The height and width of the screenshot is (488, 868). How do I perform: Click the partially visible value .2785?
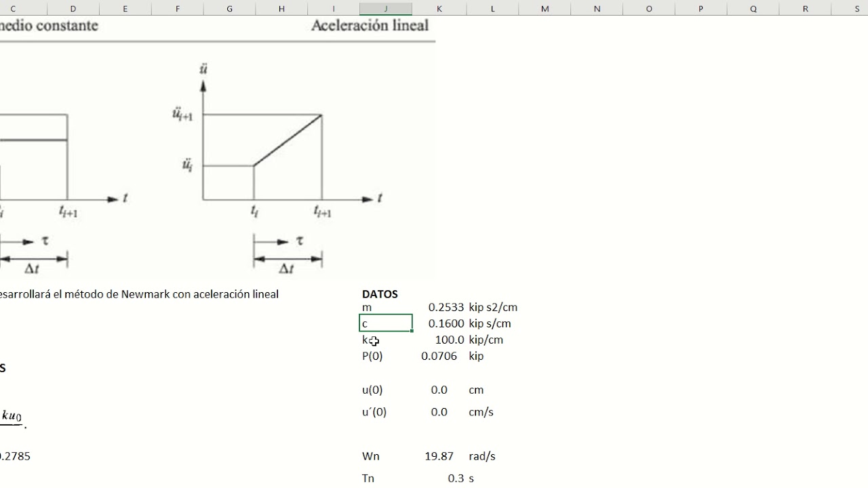click(15, 456)
